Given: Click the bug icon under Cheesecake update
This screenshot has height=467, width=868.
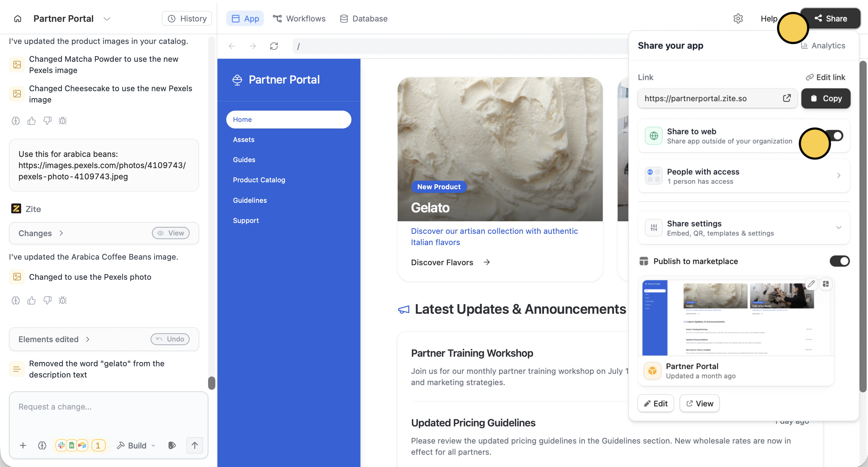Looking at the screenshot, I should pos(63,121).
